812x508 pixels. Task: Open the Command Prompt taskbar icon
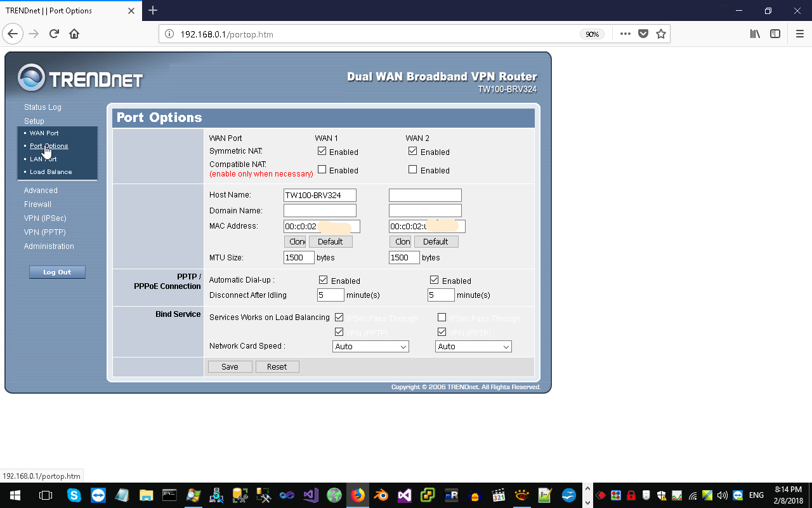pos(169,495)
